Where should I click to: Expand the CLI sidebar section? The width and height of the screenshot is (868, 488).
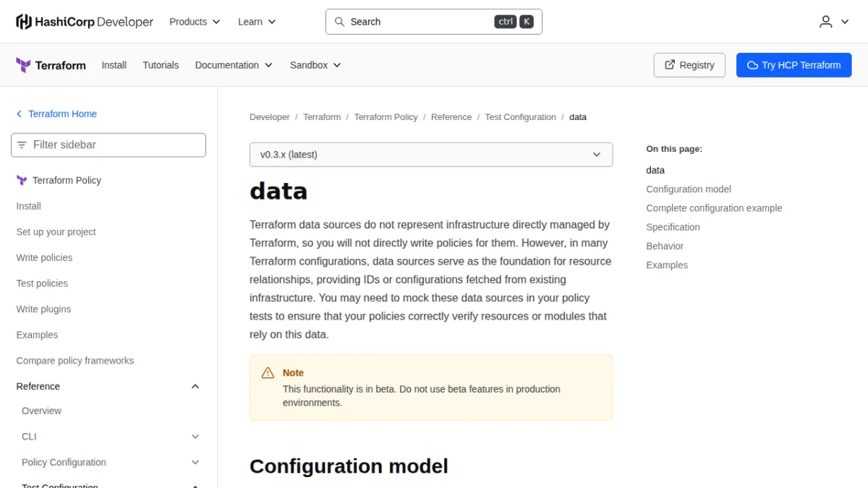tap(195, 437)
